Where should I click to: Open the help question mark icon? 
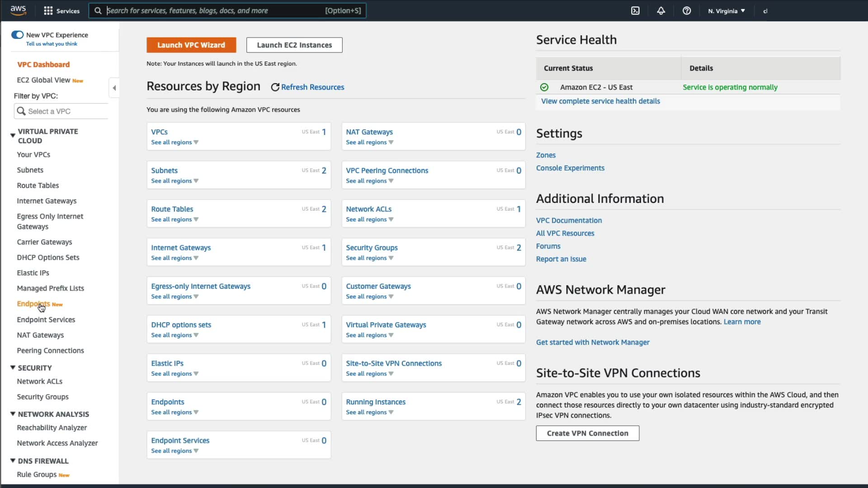pyautogui.click(x=686, y=11)
